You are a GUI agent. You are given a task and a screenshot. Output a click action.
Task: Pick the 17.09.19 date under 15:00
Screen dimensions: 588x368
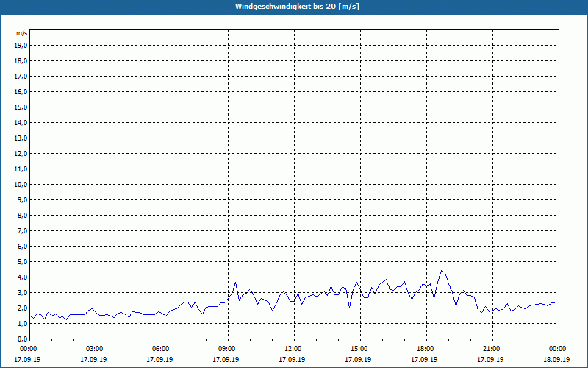(358, 360)
